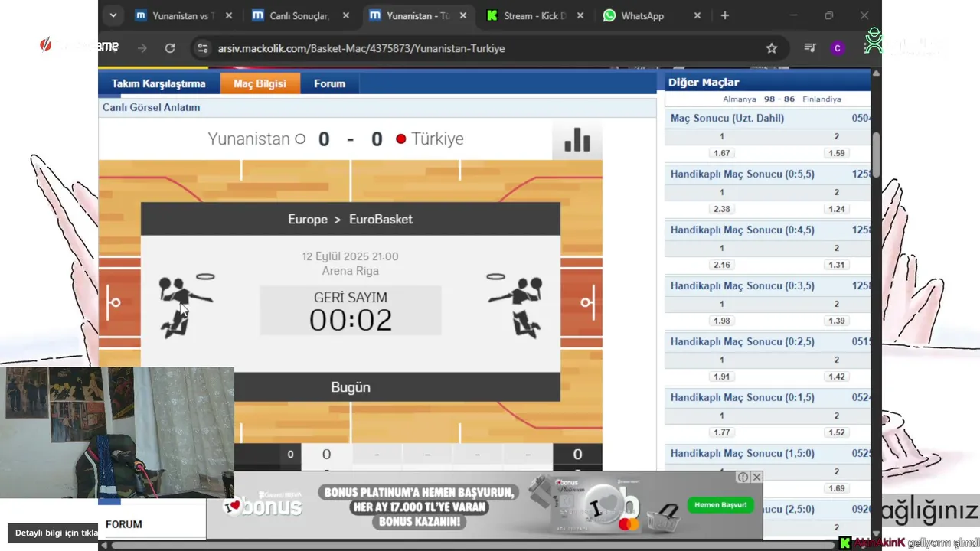Click 'Arena Riga' venue text

point(350,271)
